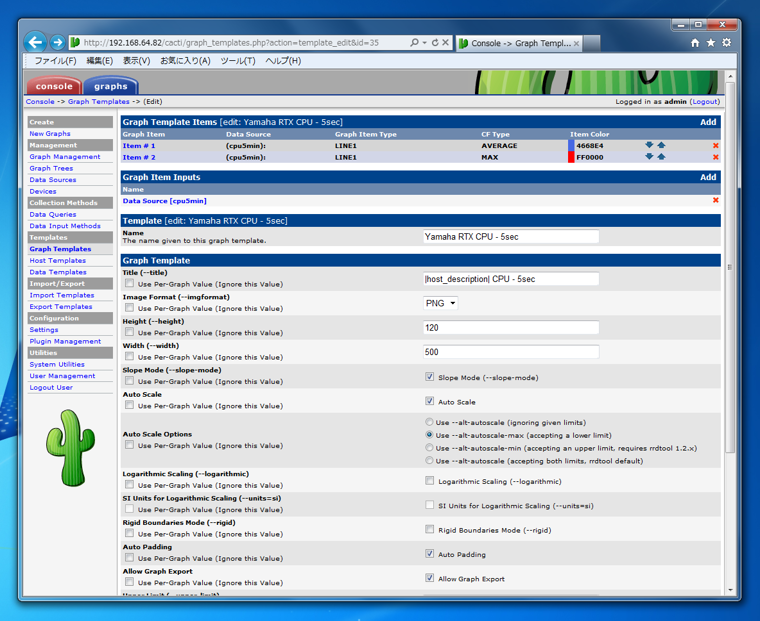Toggle Width Use Per-Graph Value checkbox
Screen dimensions: 760x621
pyautogui.click(x=129, y=356)
